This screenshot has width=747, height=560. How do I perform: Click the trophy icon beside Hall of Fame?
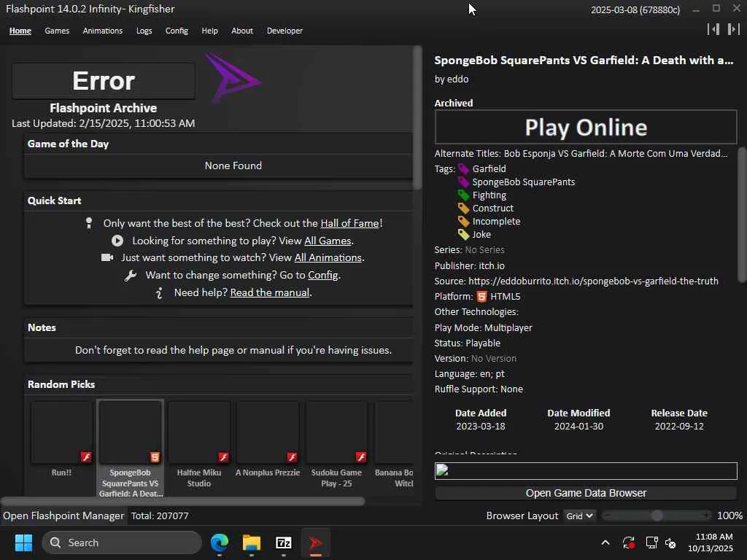pyautogui.click(x=88, y=223)
